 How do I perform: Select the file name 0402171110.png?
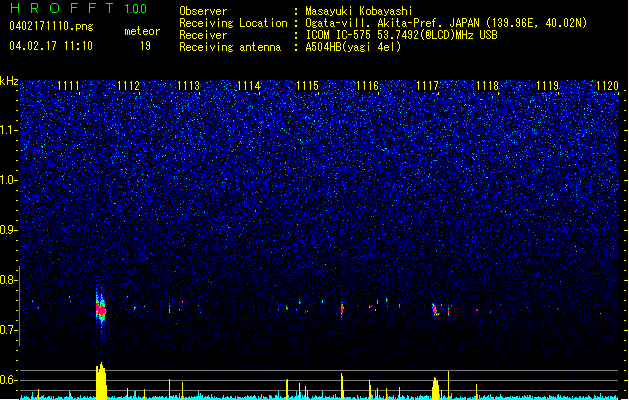[x=51, y=26]
